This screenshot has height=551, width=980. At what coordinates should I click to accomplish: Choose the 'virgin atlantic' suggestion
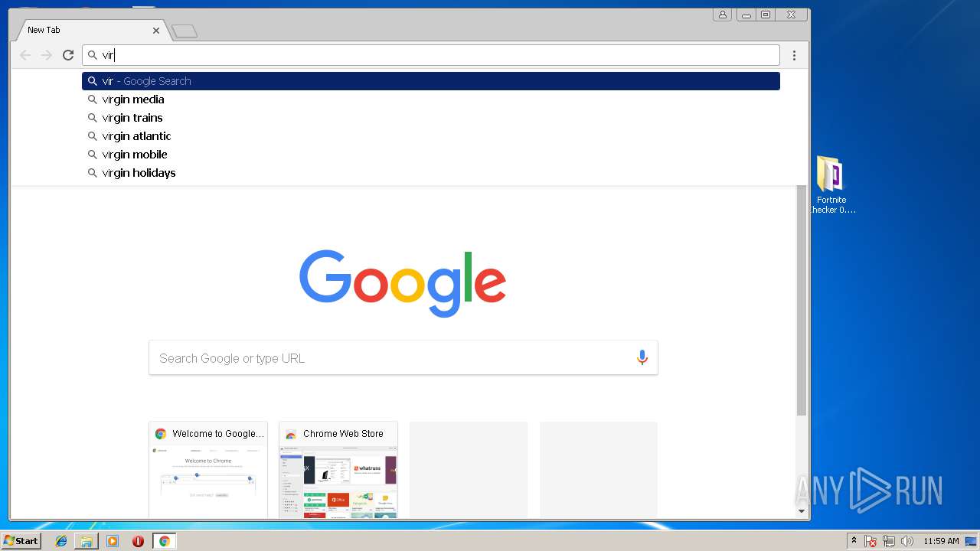tap(431, 136)
